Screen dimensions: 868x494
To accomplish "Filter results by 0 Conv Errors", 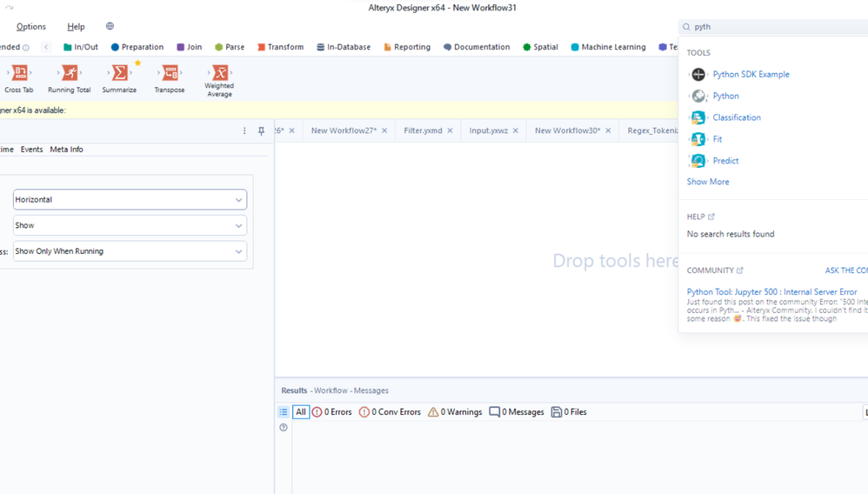I will [390, 412].
